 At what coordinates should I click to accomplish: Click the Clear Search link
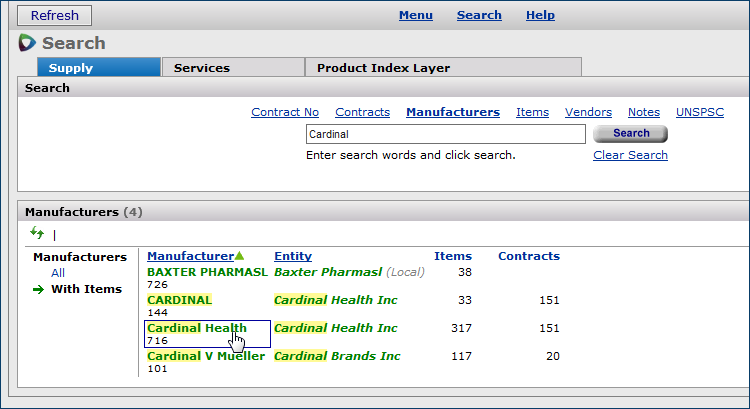(x=630, y=155)
